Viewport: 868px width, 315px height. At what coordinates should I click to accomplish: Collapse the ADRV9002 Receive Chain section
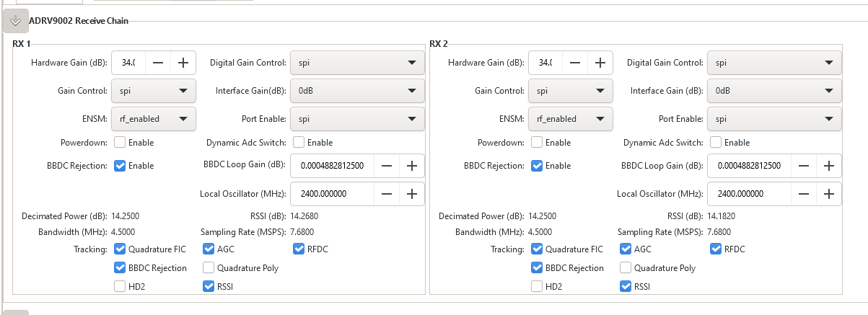tap(15, 21)
